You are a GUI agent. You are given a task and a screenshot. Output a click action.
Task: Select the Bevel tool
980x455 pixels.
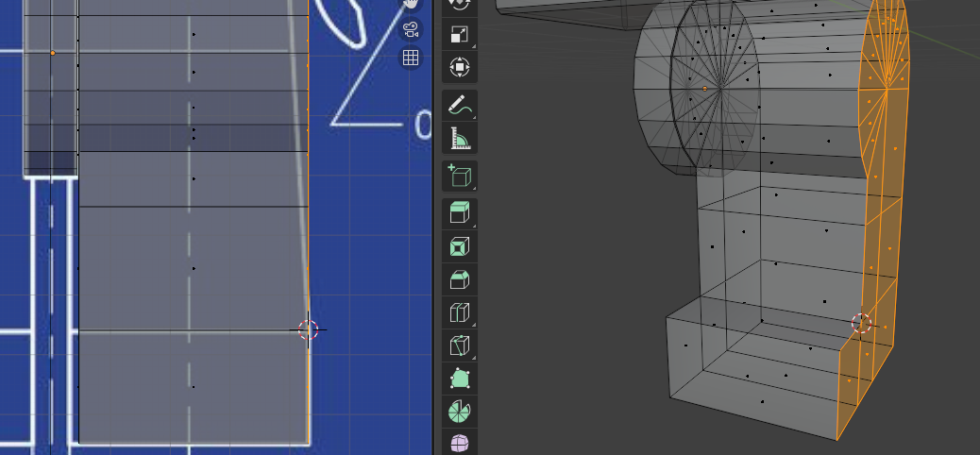(x=460, y=279)
